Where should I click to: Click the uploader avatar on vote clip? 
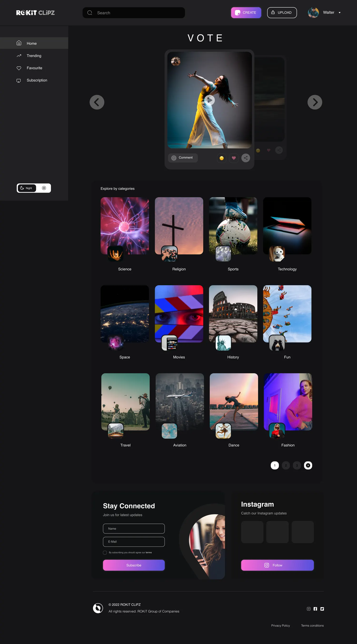pos(175,61)
